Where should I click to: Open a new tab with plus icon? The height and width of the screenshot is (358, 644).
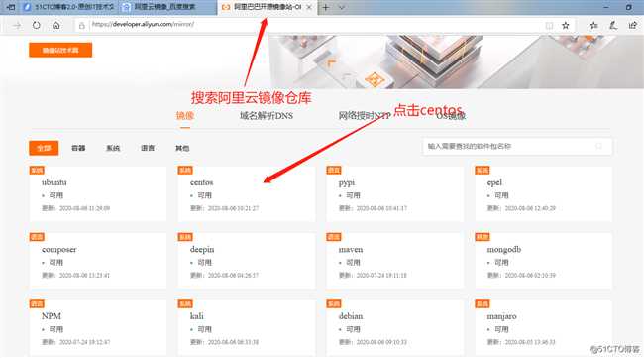[326, 7]
